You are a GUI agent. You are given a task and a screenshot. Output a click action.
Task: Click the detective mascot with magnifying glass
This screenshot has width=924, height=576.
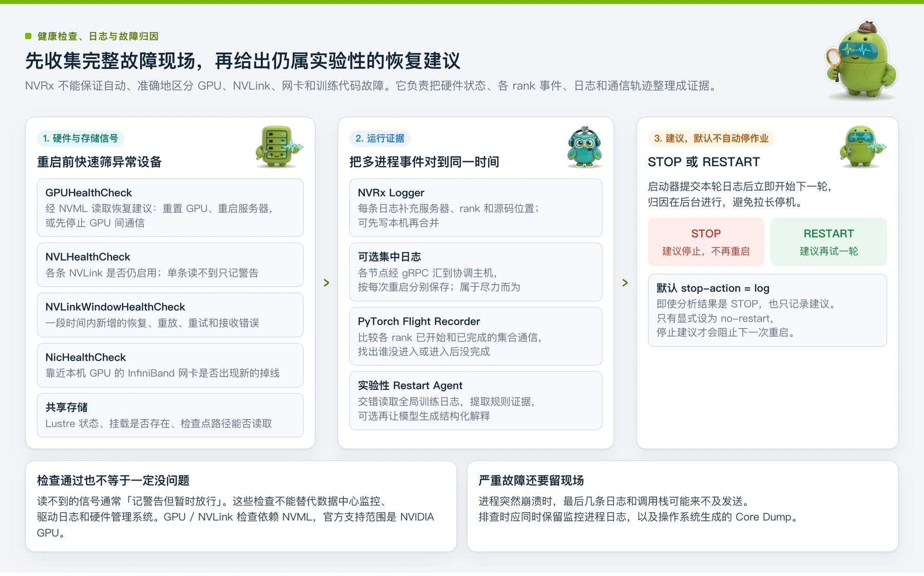pyautogui.click(x=861, y=61)
